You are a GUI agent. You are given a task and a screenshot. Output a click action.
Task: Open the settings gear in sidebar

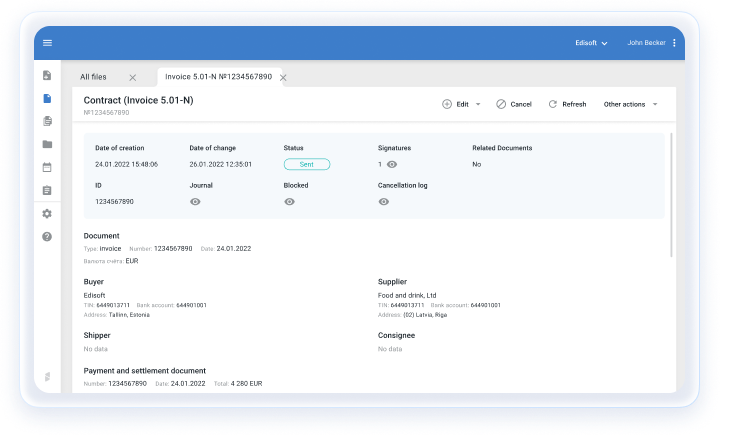tap(47, 213)
